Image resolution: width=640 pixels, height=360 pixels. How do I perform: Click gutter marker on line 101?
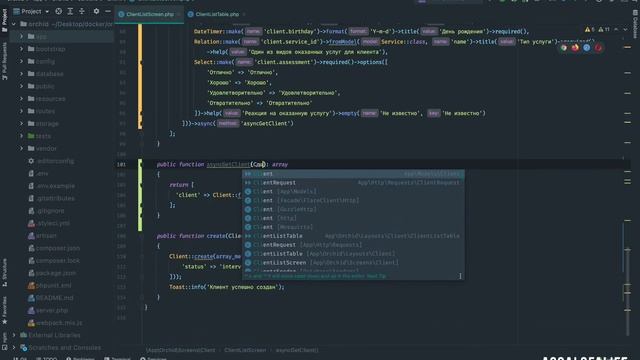(141, 164)
